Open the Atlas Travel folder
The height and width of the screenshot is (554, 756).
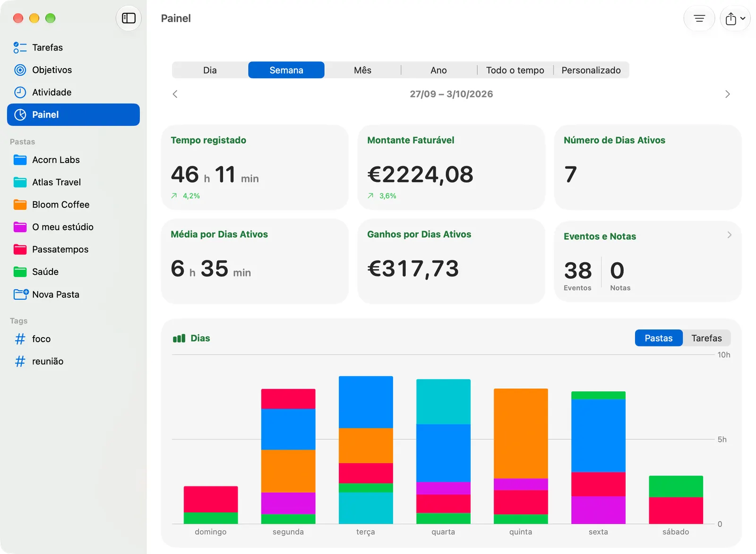73,182
